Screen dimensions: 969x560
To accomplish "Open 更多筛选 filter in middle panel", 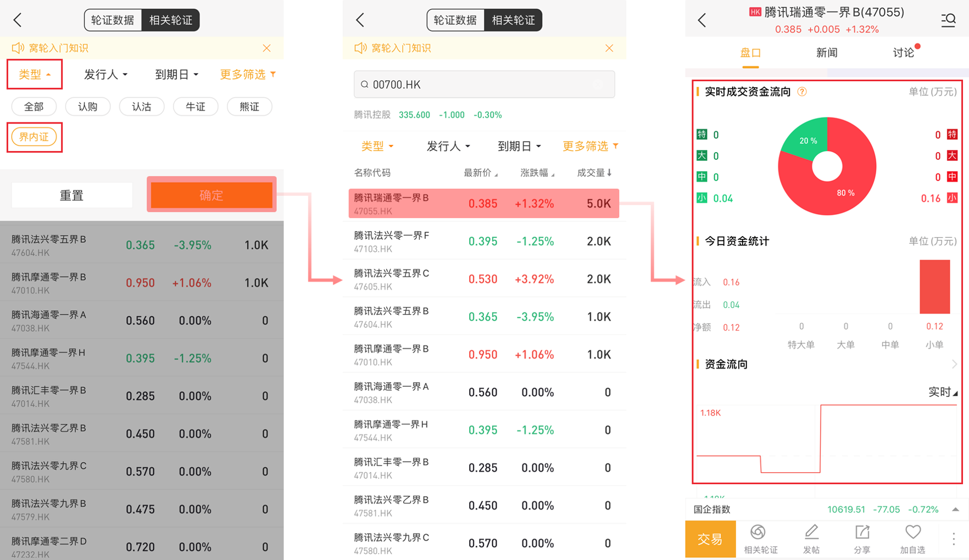I will pyautogui.click(x=591, y=146).
